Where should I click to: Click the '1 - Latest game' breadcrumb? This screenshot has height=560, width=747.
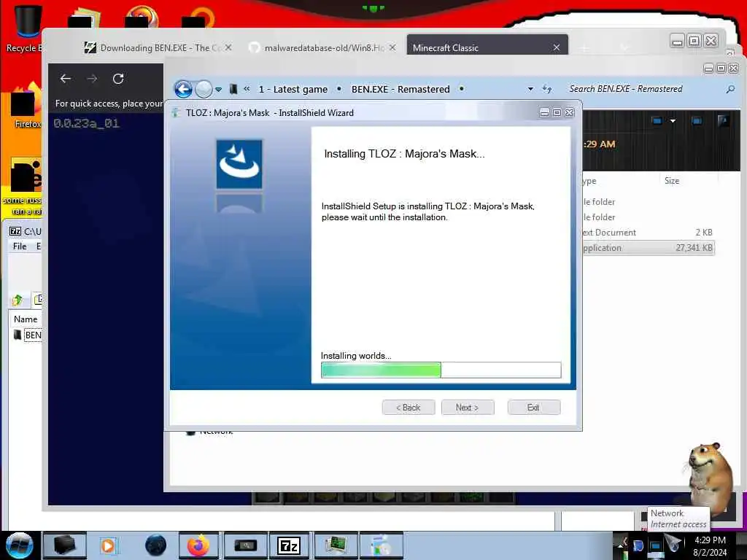point(293,89)
